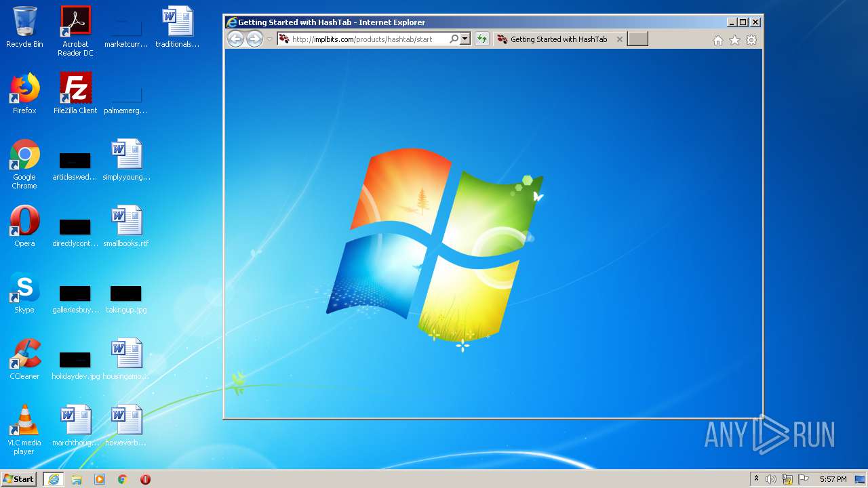Open Internet Explorer favorites star

pyautogui.click(x=734, y=40)
